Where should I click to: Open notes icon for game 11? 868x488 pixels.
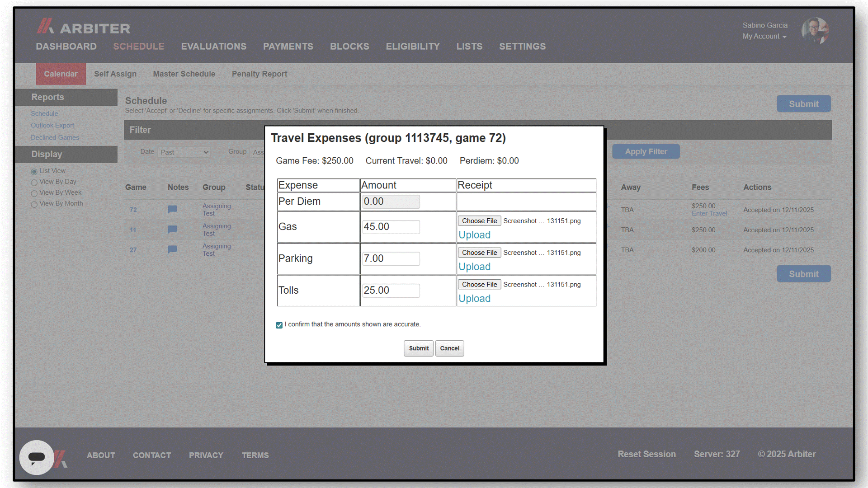[x=172, y=230]
